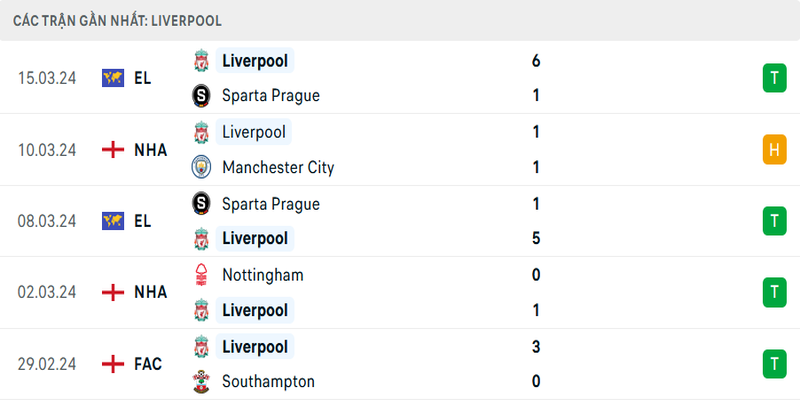Viewport: 800px width, 400px height.
Task: Open the Nottingham team link
Action: click(x=262, y=275)
